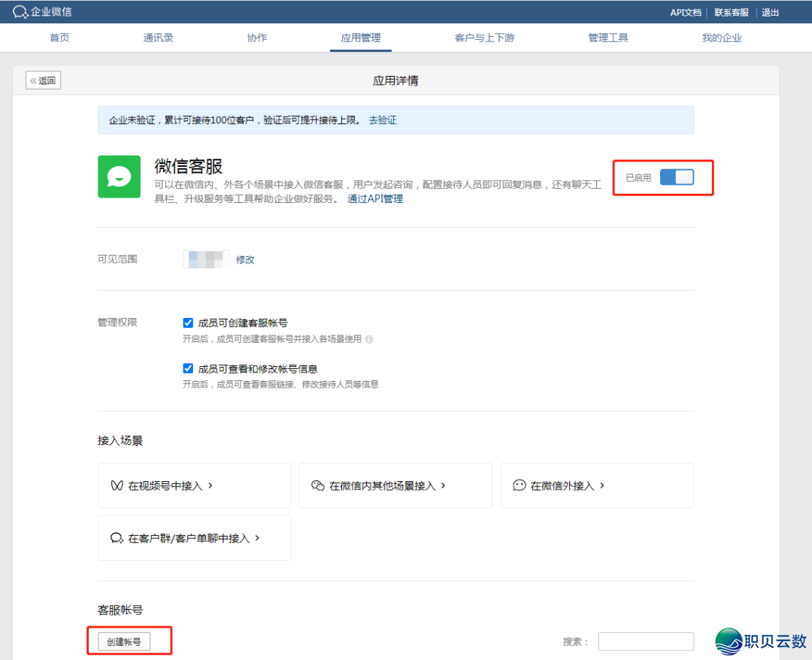Open the 客户与上下游 tab

(484, 38)
